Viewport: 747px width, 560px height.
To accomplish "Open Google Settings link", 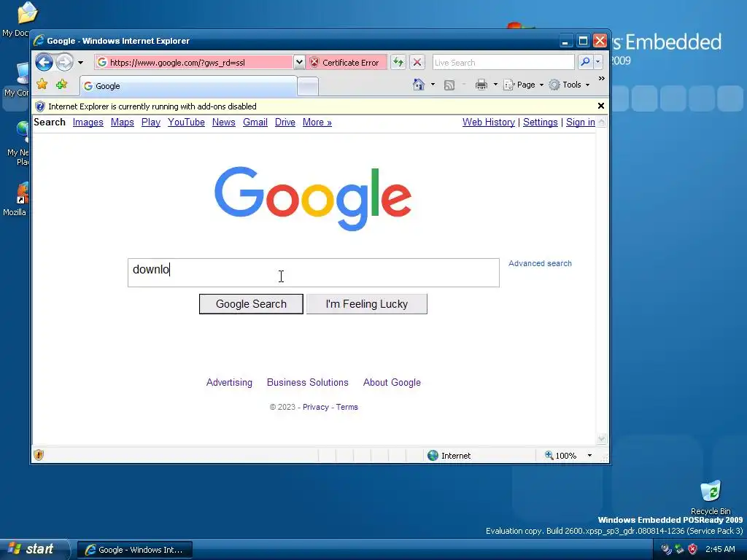I will [x=541, y=122].
